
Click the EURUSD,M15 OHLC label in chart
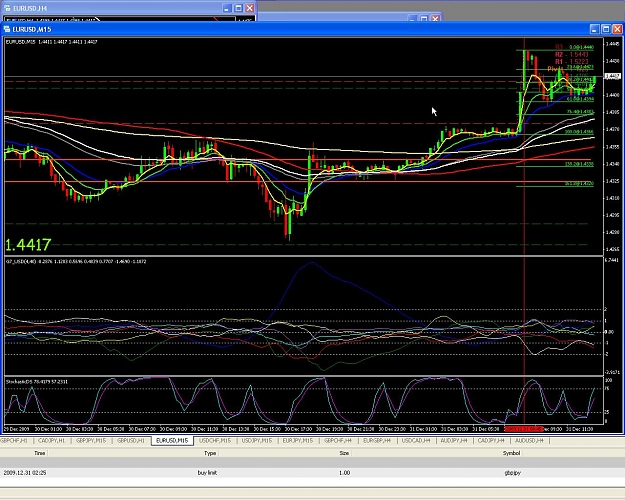point(51,42)
